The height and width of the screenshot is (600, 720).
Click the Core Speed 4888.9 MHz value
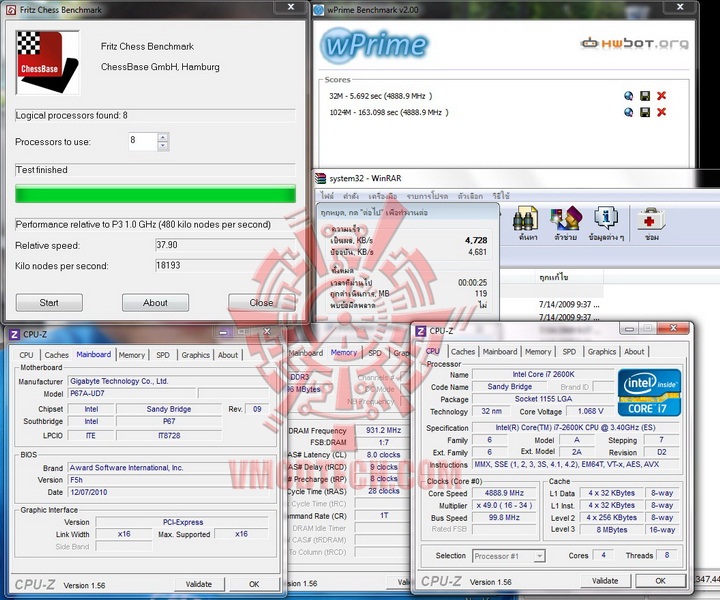(x=504, y=493)
